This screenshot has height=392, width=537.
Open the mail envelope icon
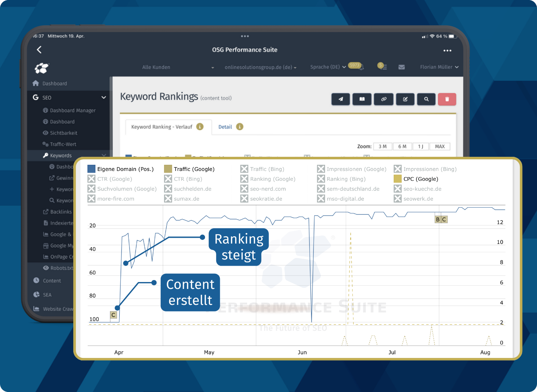pyautogui.click(x=402, y=67)
